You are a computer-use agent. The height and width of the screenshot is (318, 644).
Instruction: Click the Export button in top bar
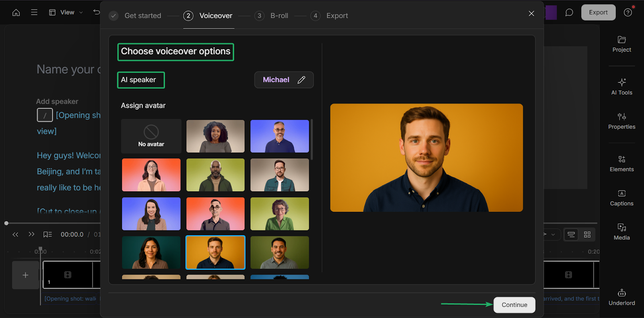(x=598, y=12)
